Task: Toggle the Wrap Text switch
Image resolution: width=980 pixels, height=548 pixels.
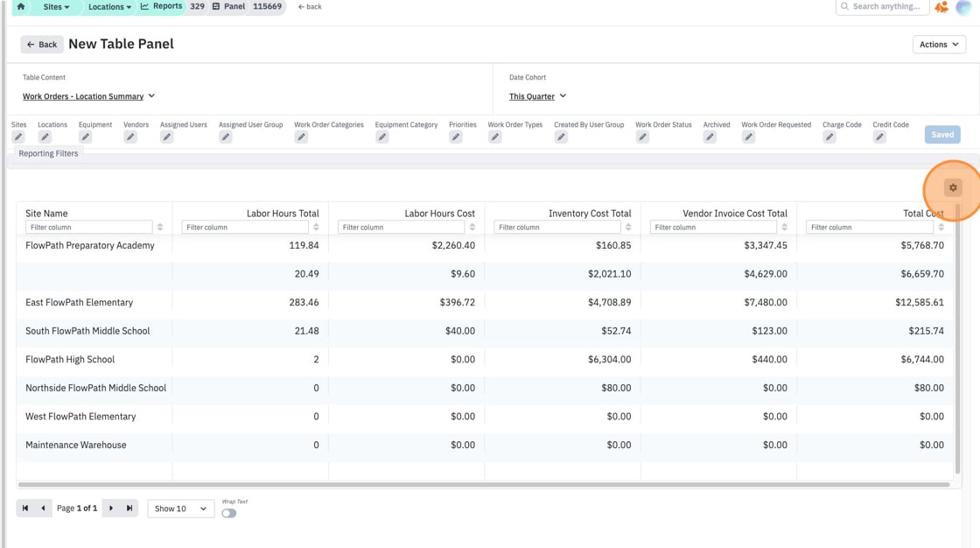Action: (x=228, y=513)
